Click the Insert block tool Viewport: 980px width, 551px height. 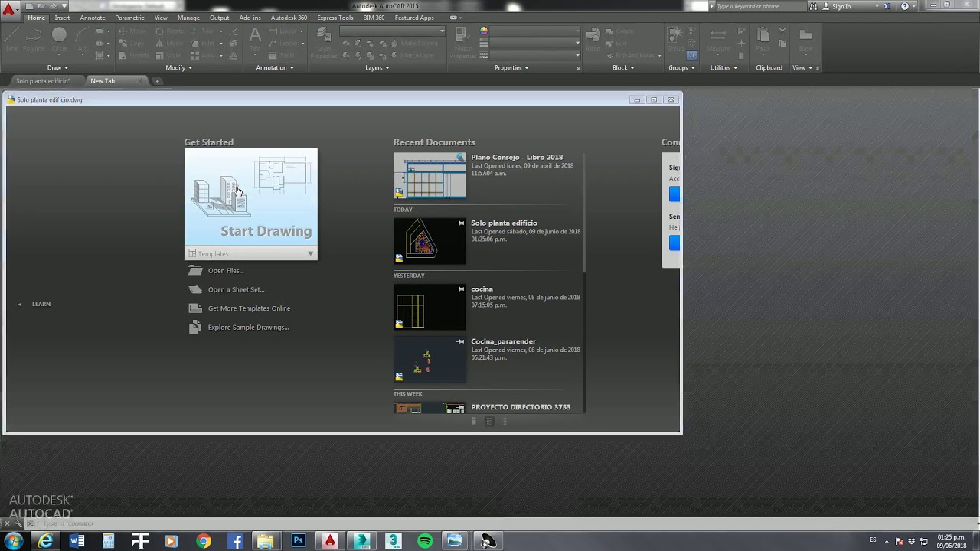click(x=593, y=40)
